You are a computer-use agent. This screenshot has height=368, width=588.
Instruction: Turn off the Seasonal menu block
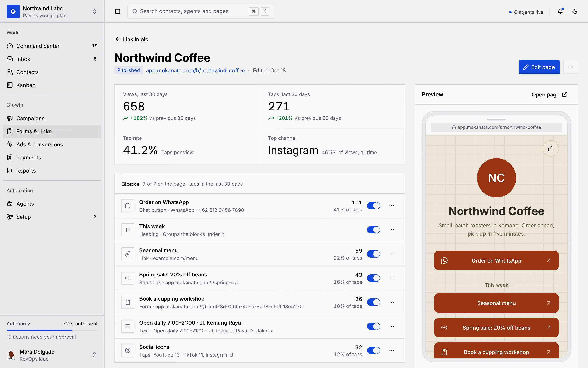(373, 254)
